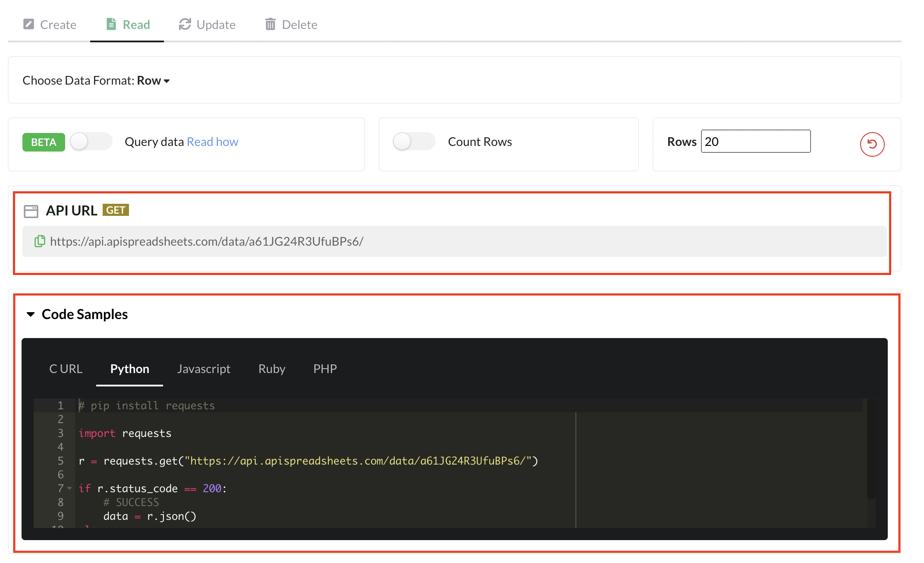This screenshot has width=924, height=563.
Task: Click the '# SUCCESS' comment line
Action: point(131,503)
